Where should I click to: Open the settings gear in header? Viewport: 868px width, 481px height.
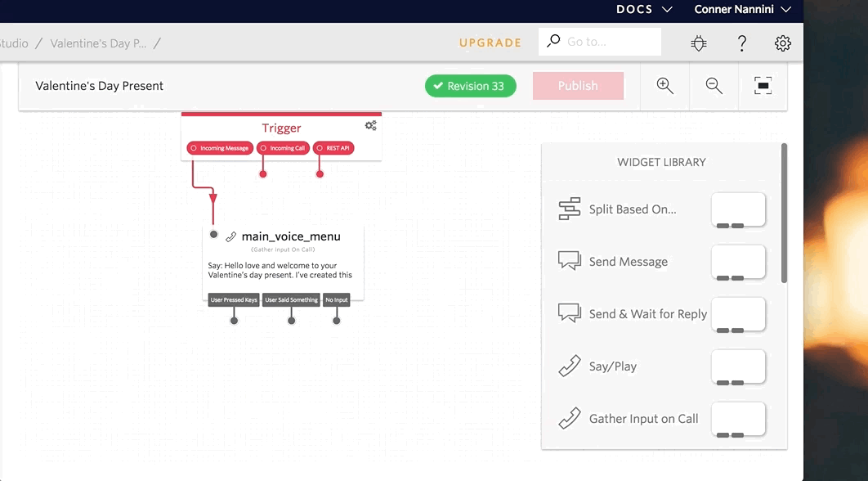click(x=783, y=43)
